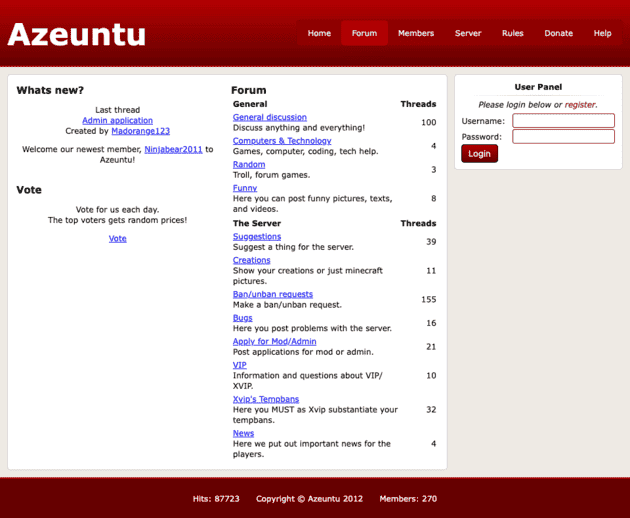The width and height of the screenshot is (630, 518).
Task: Click the Username input field
Action: pyautogui.click(x=563, y=121)
